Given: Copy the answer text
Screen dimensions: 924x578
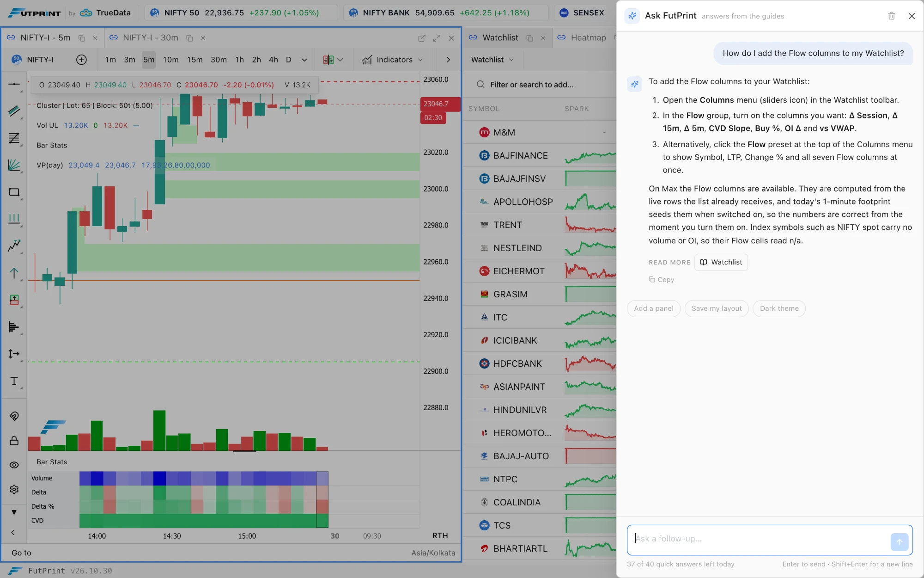Looking at the screenshot, I should (x=662, y=279).
